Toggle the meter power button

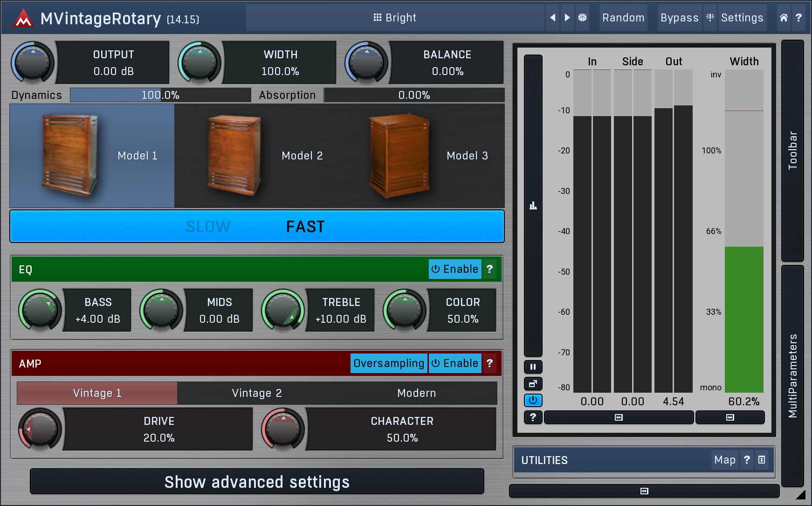click(533, 400)
